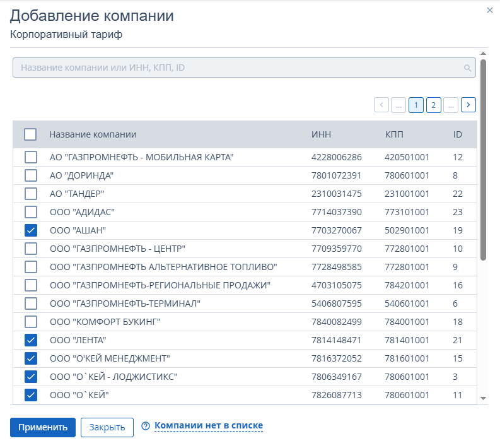This screenshot has width=500, height=448.
Task: Select page 1 in pagination
Action: pos(416,105)
